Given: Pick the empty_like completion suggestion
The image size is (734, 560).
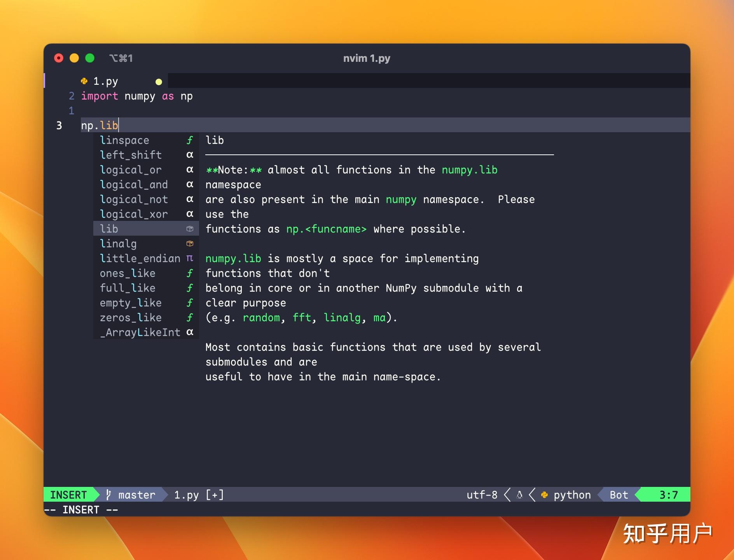Looking at the screenshot, I should (x=131, y=303).
